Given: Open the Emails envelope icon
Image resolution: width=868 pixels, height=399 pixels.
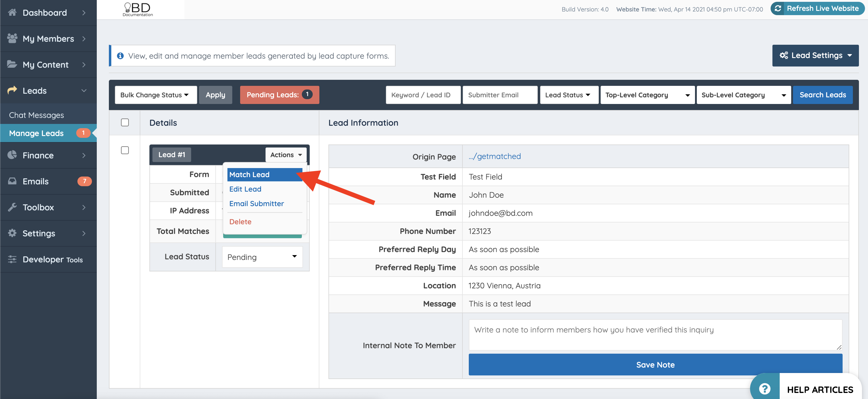Looking at the screenshot, I should pos(12,181).
